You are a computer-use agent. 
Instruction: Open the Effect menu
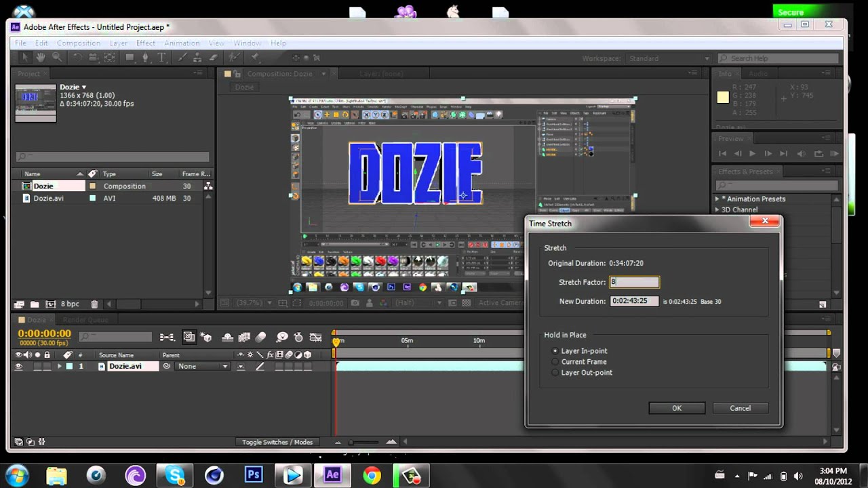pos(146,43)
